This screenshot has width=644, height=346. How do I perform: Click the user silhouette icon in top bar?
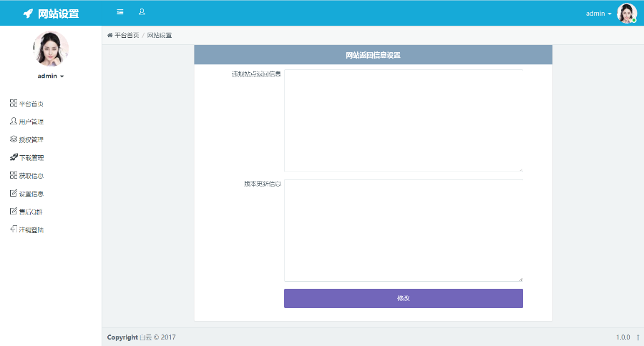coord(142,12)
